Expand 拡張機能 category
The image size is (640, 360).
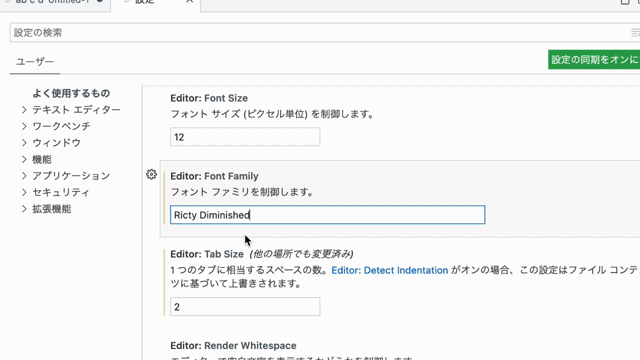[x=24, y=209]
